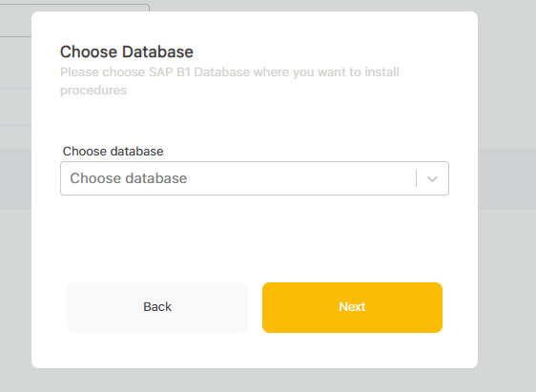The width and height of the screenshot is (536, 392).
Task: Click the 'Choose database' placeholder text
Action: click(129, 178)
